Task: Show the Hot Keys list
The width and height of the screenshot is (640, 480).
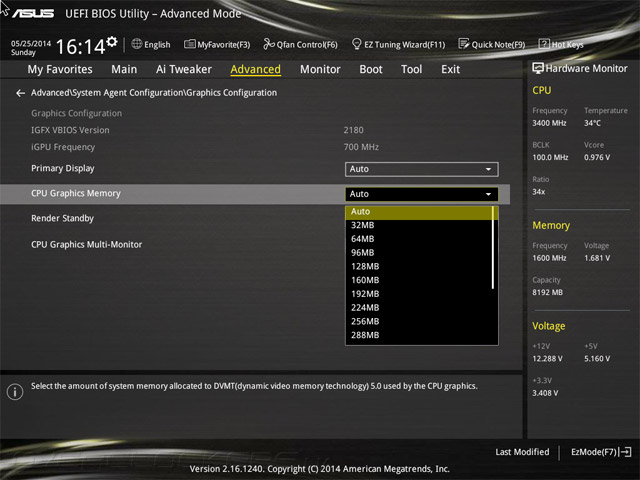Action: tap(561, 44)
